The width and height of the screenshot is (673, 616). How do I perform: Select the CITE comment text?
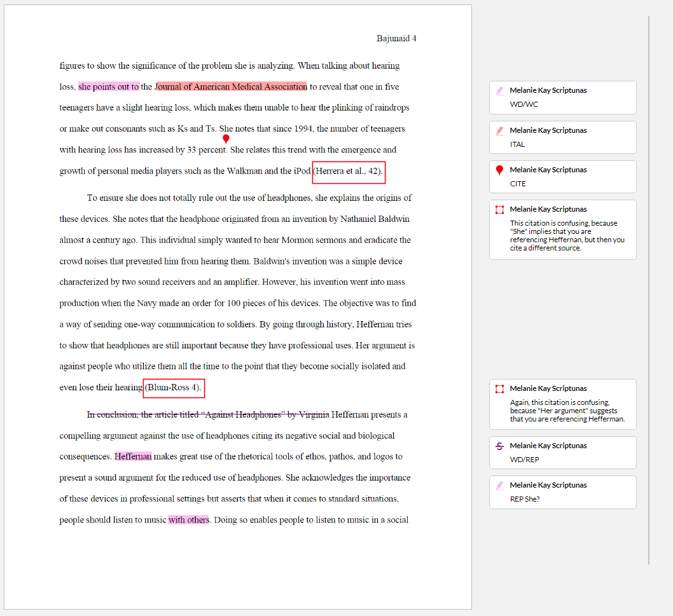518,184
